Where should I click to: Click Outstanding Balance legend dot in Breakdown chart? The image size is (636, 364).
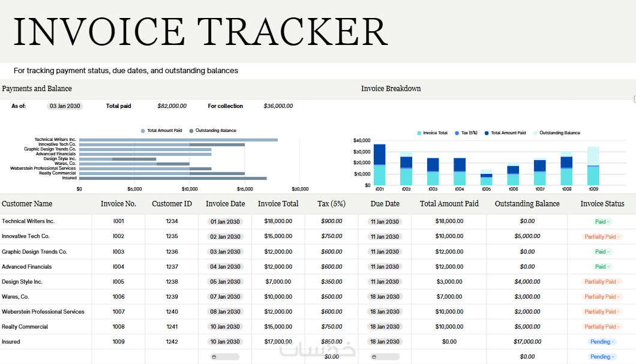click(535, 133)
